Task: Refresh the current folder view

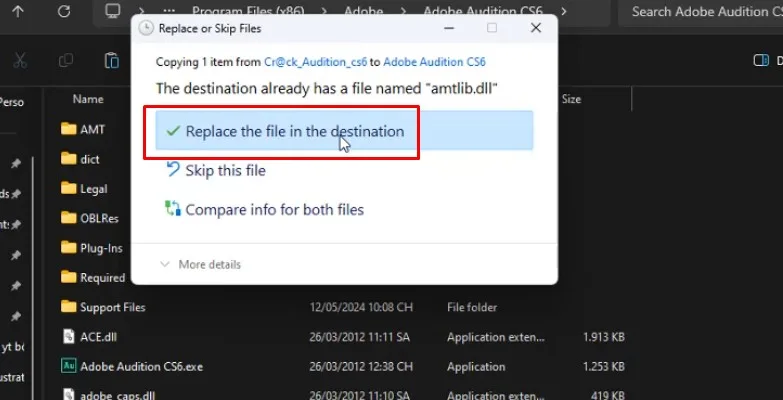Action: pyautogui.click(x=64, y=12)
